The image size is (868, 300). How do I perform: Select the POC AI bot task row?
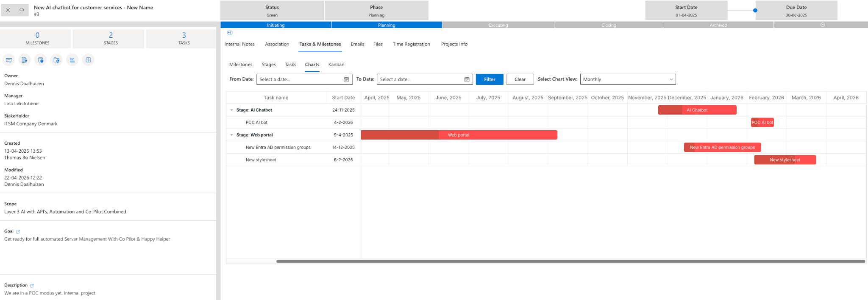[x=293, y=122]
